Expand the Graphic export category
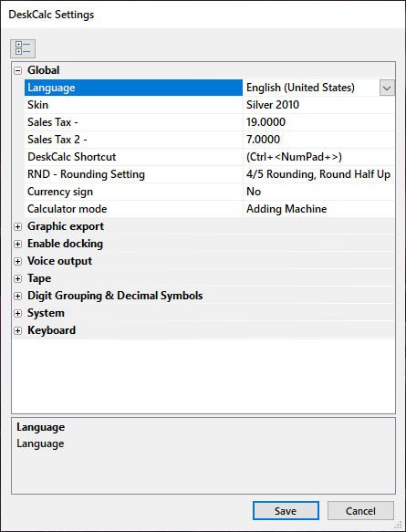This screenshot has width=406, height=532. click(x=17, y=226)
